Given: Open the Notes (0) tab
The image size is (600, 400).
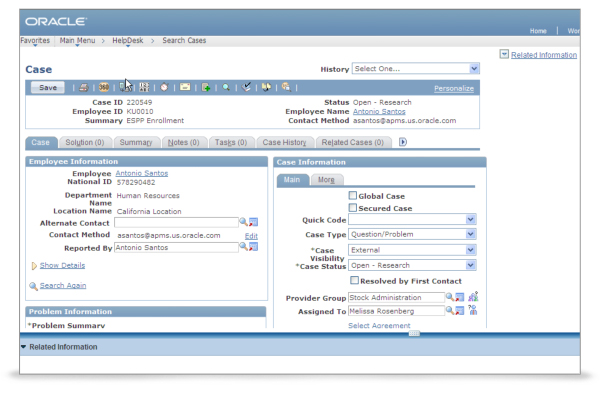Looking at the screenshot, I should tap(183, 143).
